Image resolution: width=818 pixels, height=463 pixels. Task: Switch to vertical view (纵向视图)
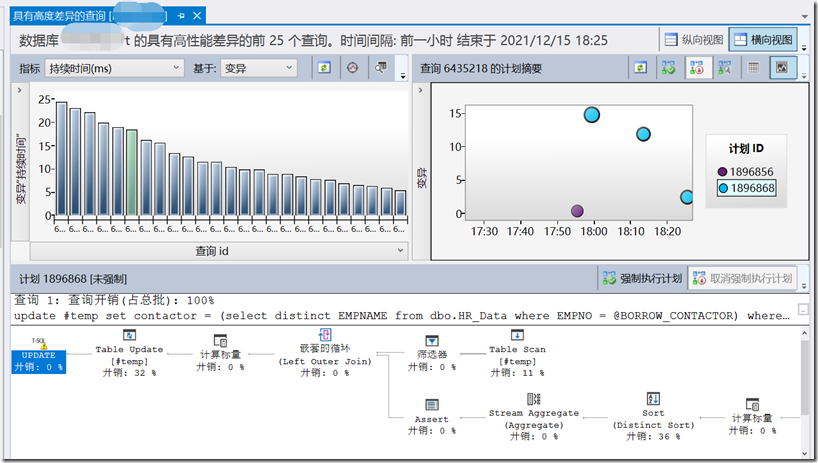(x=694, y=40)
